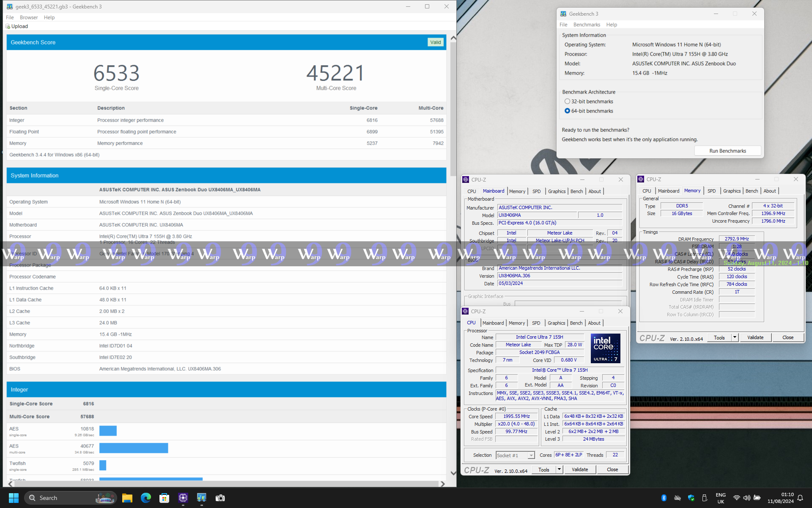812x508 pixels.
Task: Select the 64-bit benchmarks radio button
Action: pos(568,111)
